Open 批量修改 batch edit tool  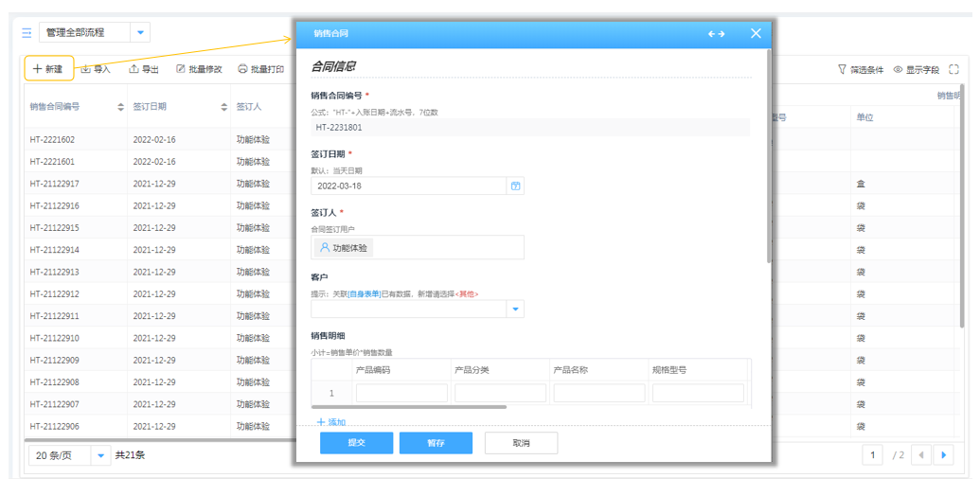tap(181, 69)
